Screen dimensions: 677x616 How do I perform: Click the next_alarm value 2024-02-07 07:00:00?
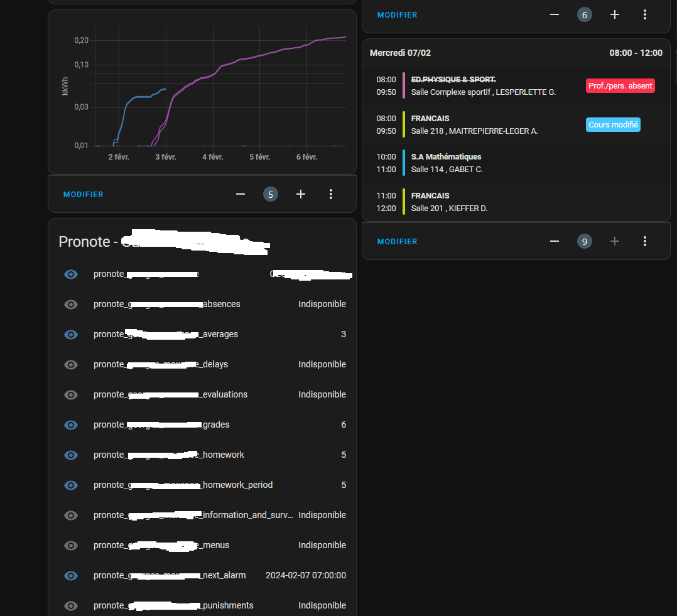coord(306,575)
